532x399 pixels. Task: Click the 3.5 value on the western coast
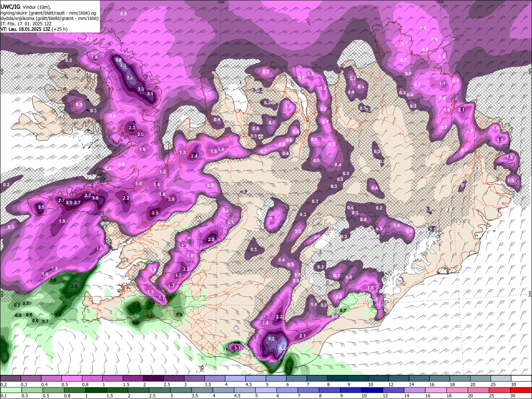(x=41, y=207)
